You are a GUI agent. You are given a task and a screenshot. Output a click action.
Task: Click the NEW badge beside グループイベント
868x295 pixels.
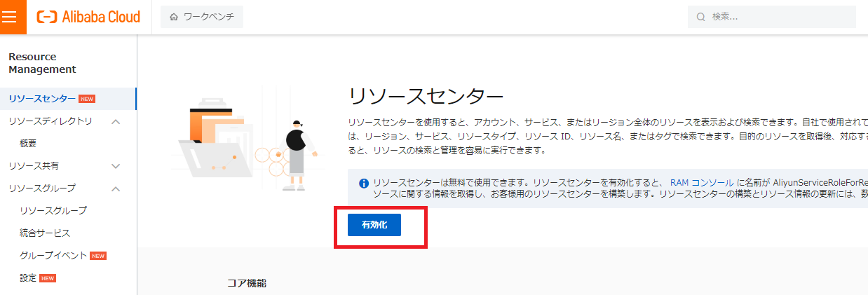pyautogui.click(x=98, y=255)
